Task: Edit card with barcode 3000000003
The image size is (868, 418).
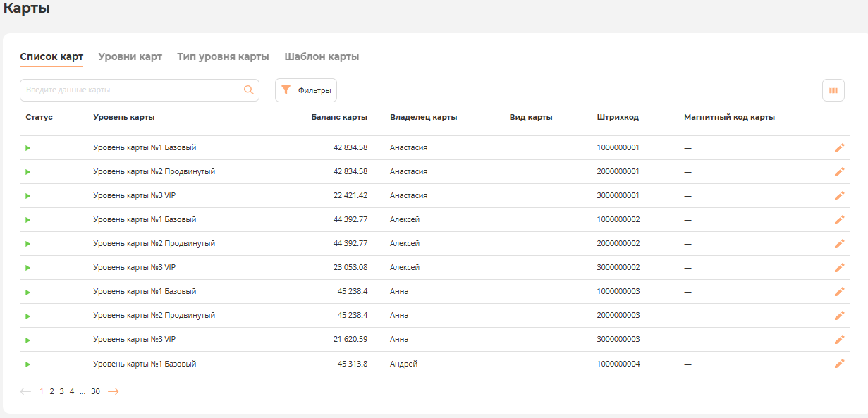Action: 839,340
